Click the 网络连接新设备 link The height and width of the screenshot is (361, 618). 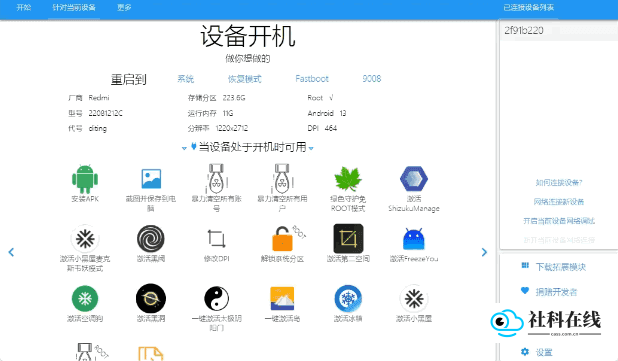click(x=559, y=202)
